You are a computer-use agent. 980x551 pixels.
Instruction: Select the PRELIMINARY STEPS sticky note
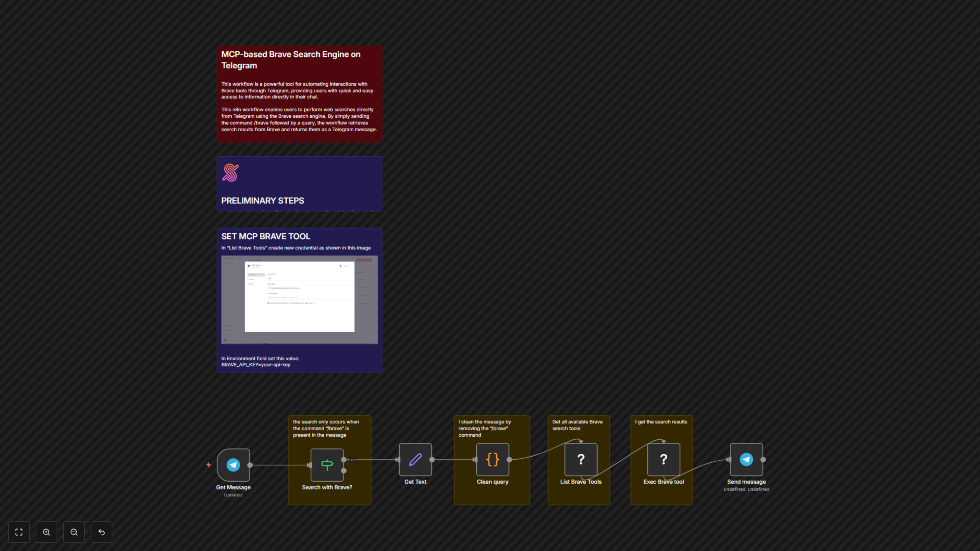pyautogui.click(x=299, y=184)
